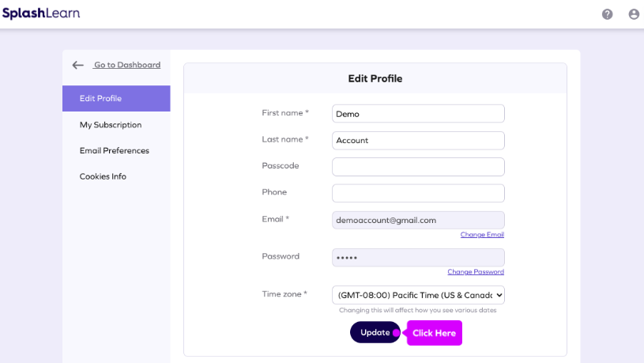The width and height of the screenshot is (644, 363).
Task: Click the Last name input field
Action: coord(418,141)
